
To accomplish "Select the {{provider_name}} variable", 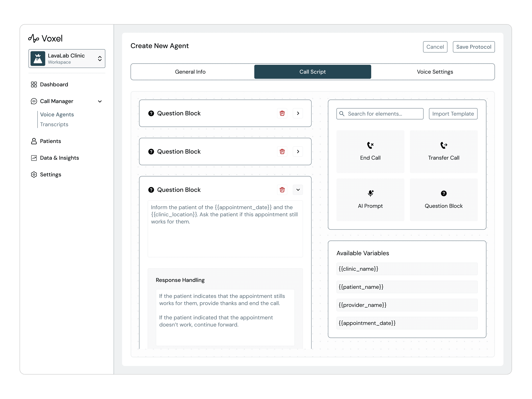I will coord(407,305).
